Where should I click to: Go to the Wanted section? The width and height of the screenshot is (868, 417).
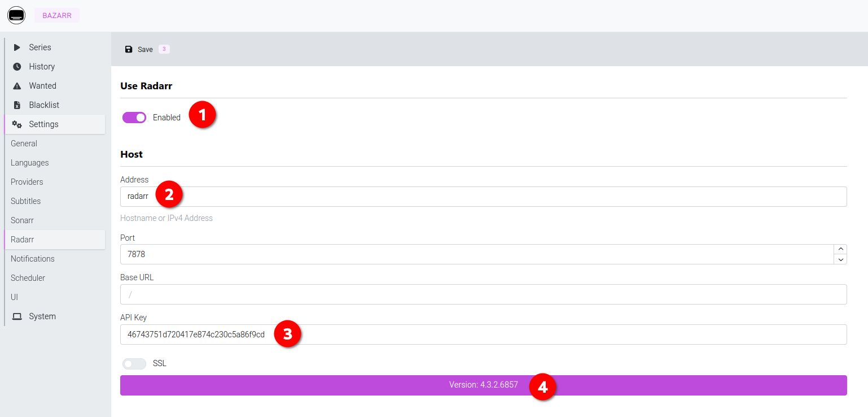click(x=55, y=86)
